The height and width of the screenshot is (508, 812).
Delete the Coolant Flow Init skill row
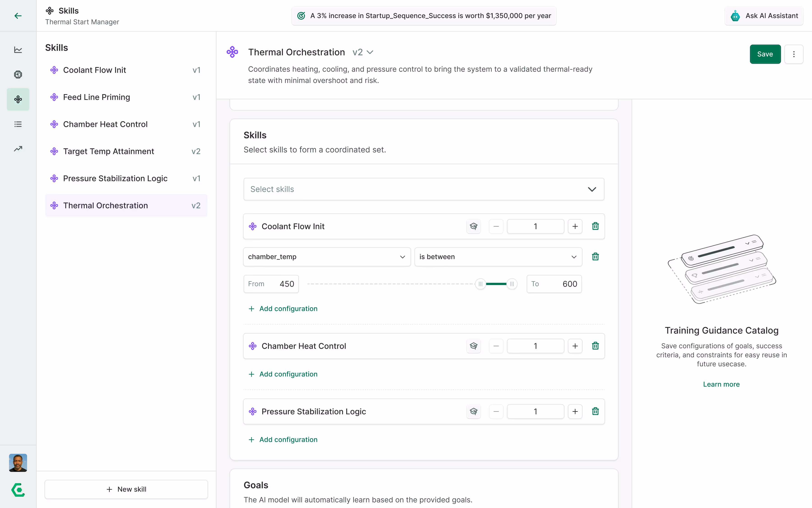coord(595,226)
